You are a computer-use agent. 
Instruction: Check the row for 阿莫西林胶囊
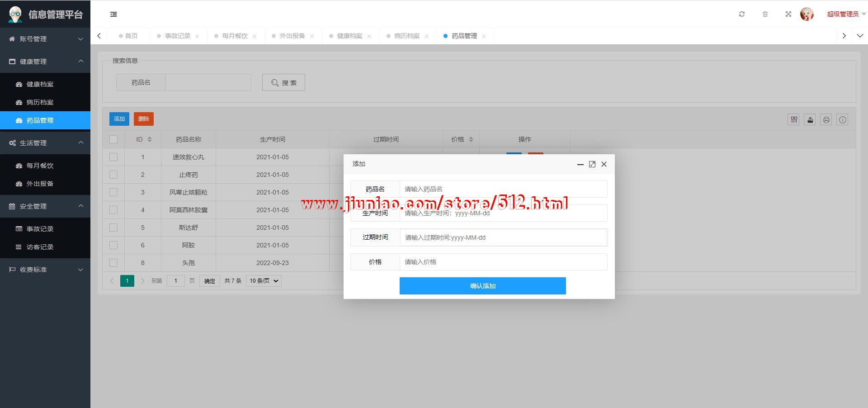point(113,210)
